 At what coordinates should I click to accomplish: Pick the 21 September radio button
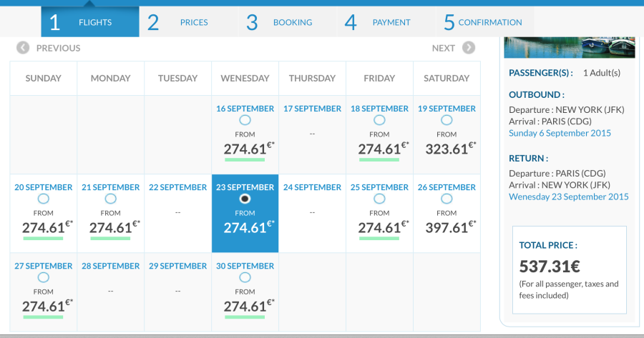[110, 199]
